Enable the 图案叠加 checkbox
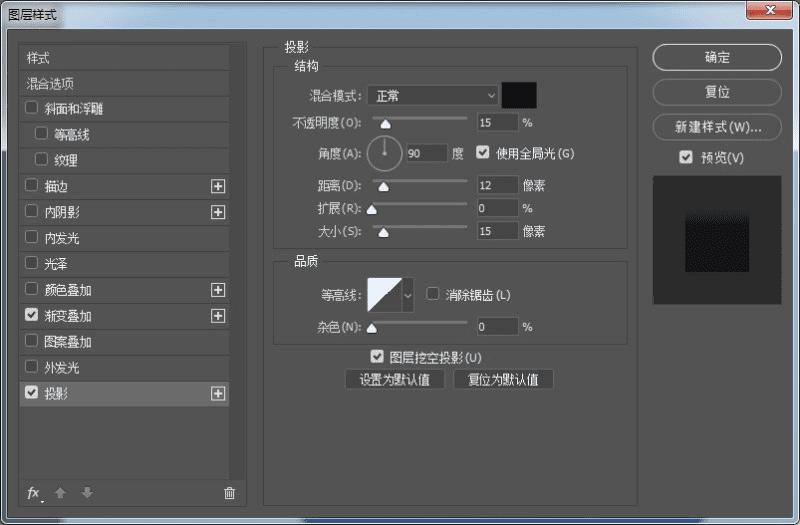The width and height of the screenshot is (800, 525). point(31,340)
